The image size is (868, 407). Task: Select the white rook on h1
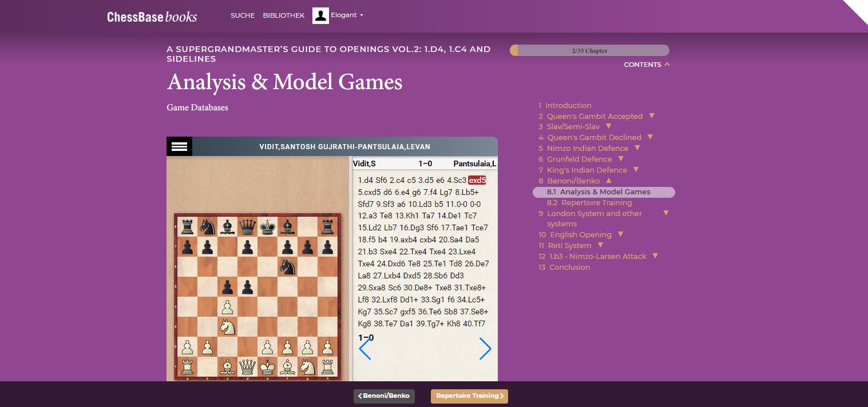pyautogui.click(x=328, y=366)
